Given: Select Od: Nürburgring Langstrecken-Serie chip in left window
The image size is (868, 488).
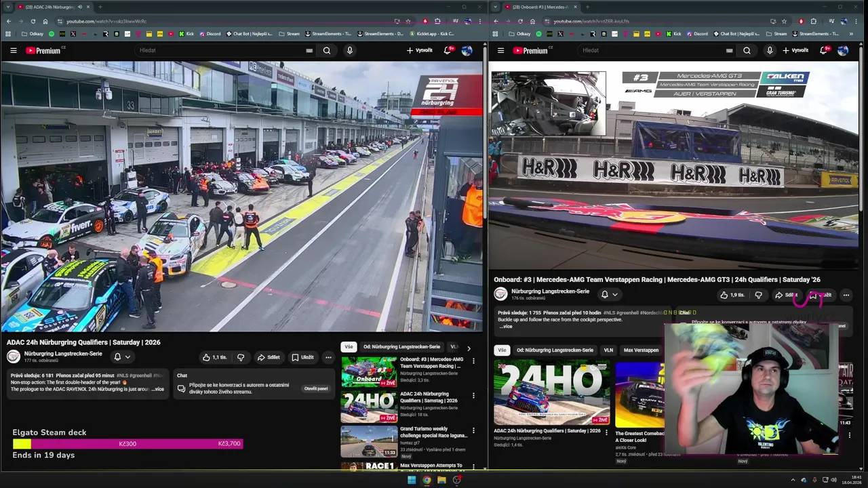Looking at the screenshot, I should click(401, 347).
